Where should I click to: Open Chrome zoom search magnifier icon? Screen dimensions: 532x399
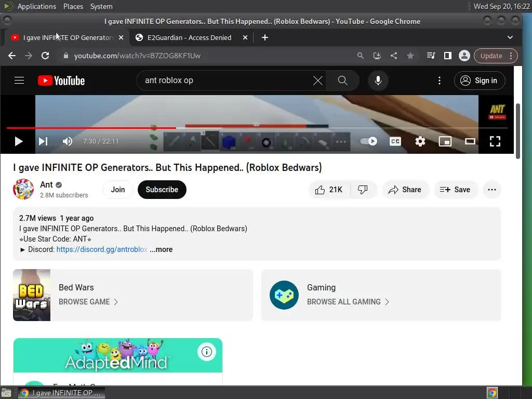coord(361,56)
